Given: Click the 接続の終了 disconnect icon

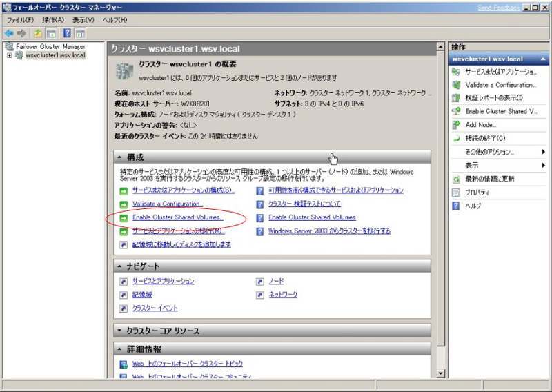Looking at the screenshot, I should click(456, 138).
